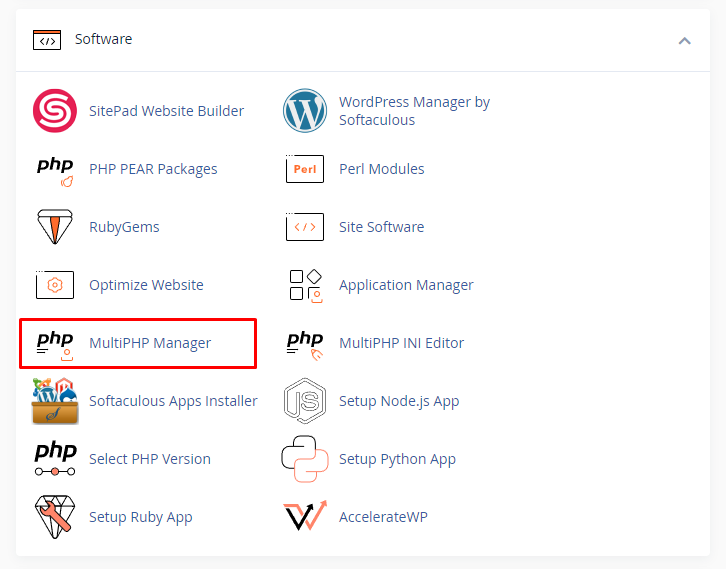Collapse the Software section chevron
The width and height of the screenshot is (726, 569).
[x=685, y=41]
